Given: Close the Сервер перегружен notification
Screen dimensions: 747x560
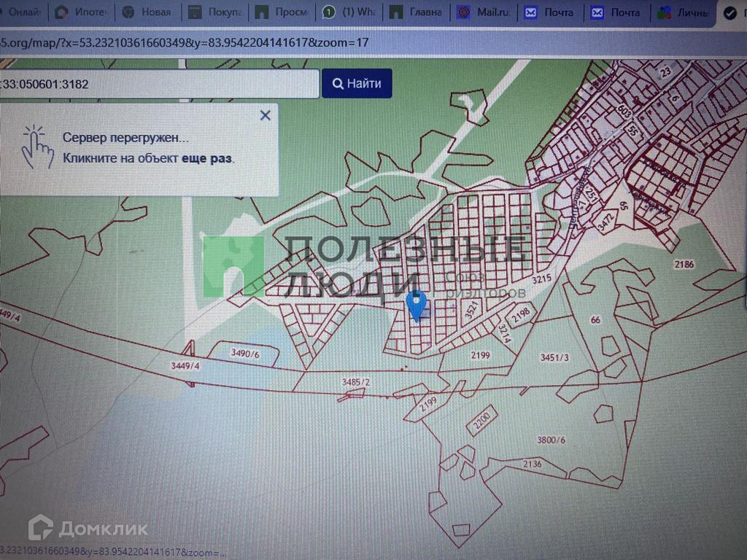Looking at the screenshot, I should point(266,115).
